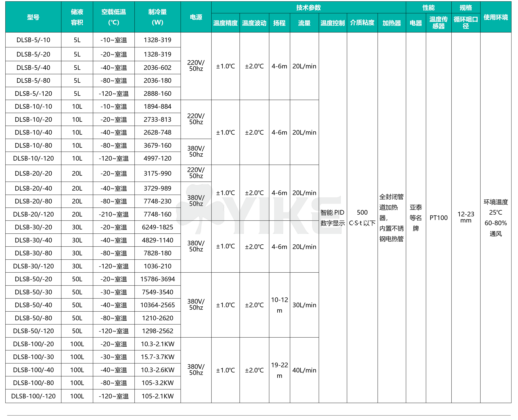518x420 pixels.
Task: Click the 温度传感器 header cell
Action: (x=438, y=23)
